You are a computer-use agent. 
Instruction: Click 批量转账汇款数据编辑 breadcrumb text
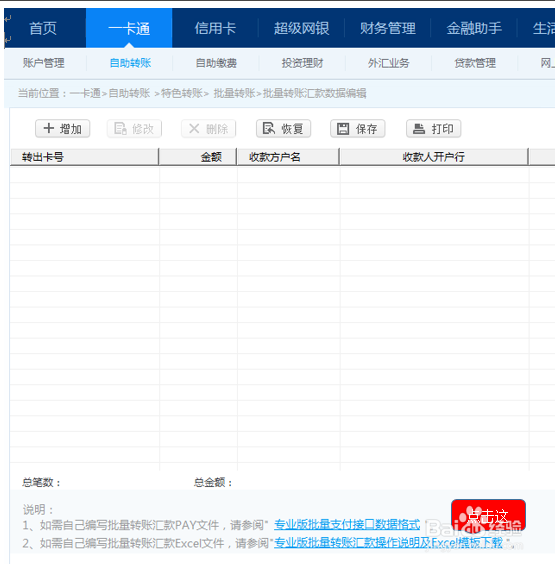315,94
